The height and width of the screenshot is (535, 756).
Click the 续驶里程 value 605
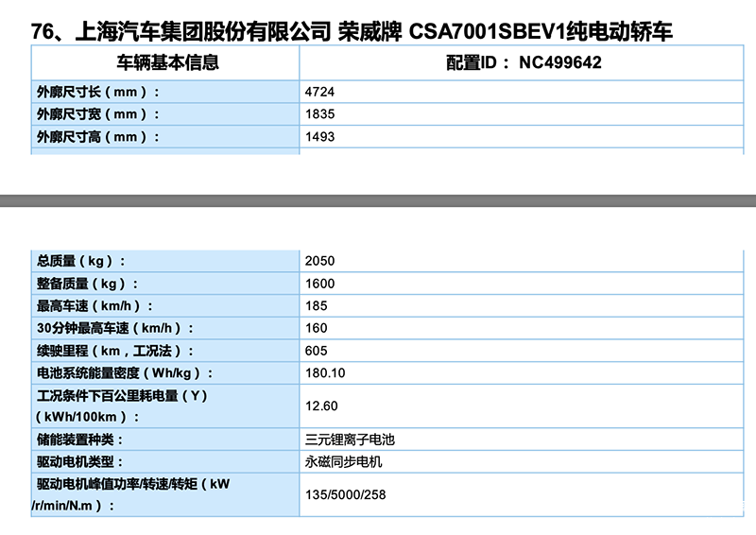point(317,351)
